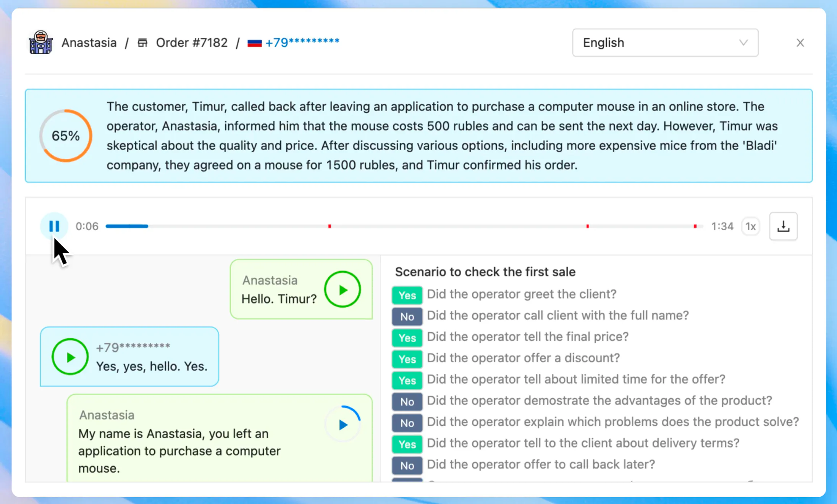Change playback speed with the 1x button
The image size is (837, 504).
pyautogui.click(x=750, y=226)
